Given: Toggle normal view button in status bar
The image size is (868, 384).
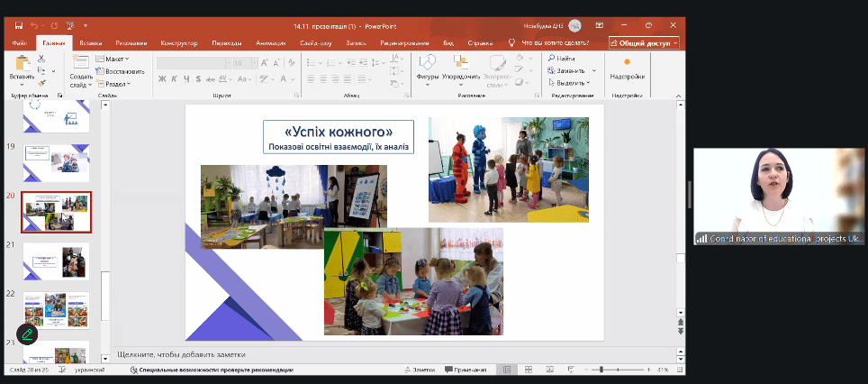Looking at the screenshot, I should pos(507,370).
